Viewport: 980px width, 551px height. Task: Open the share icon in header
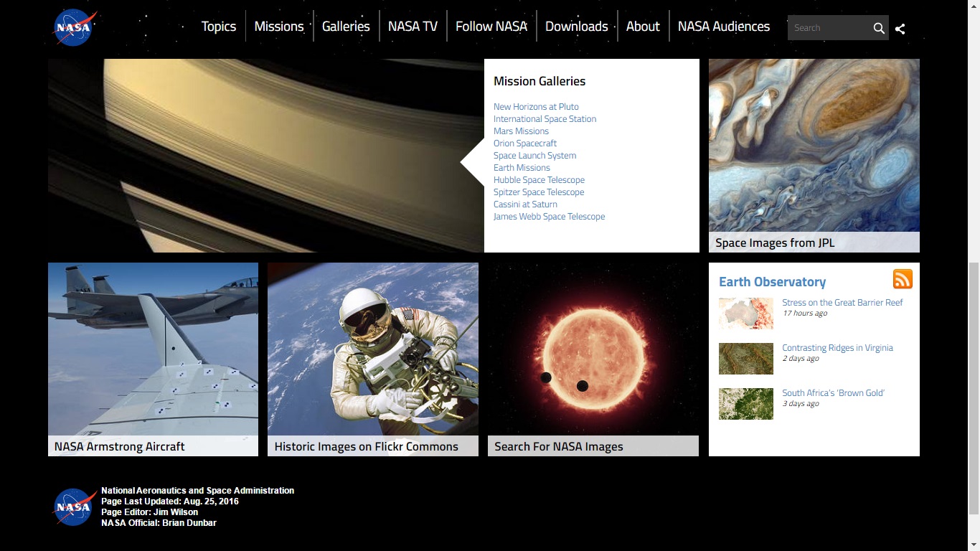point(900,29)
